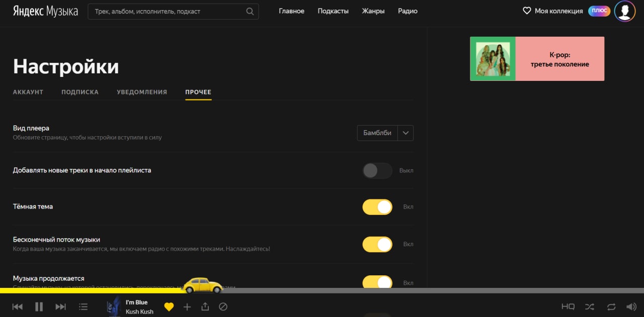Switch to the Аккаунт tab
The width and height of the screenshot is (644, 317).
click(x=28, y=92)
